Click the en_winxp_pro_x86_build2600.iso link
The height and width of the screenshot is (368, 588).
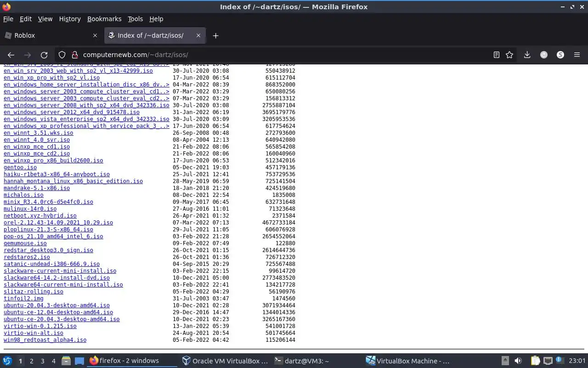pos(53,161)
